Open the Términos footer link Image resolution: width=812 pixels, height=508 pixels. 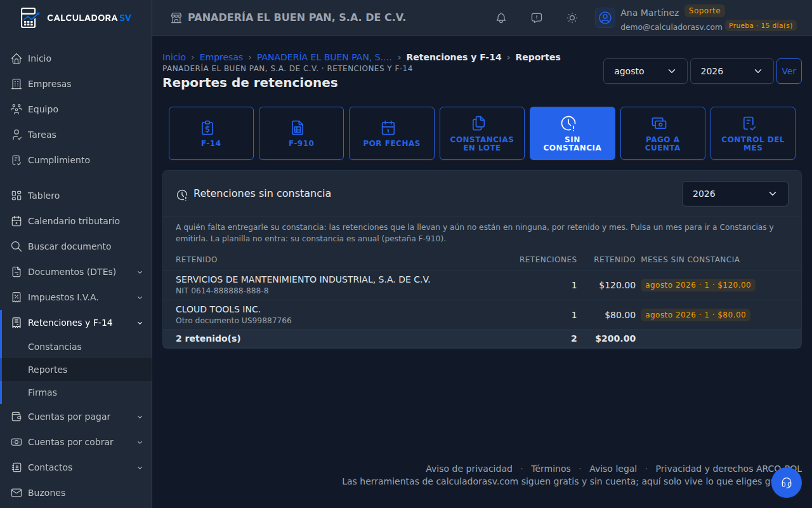coord(551,469)
